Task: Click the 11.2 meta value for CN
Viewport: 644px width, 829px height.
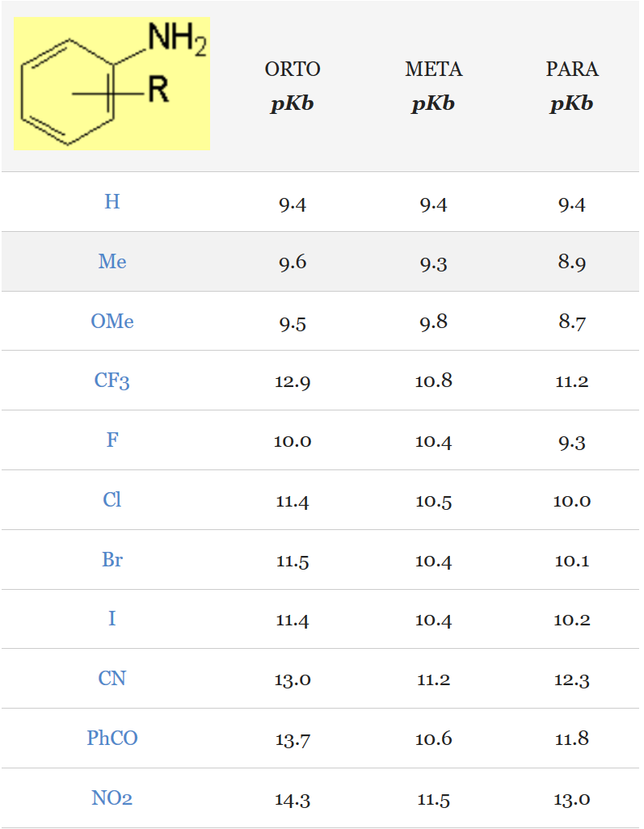Action: click(434, 680)
